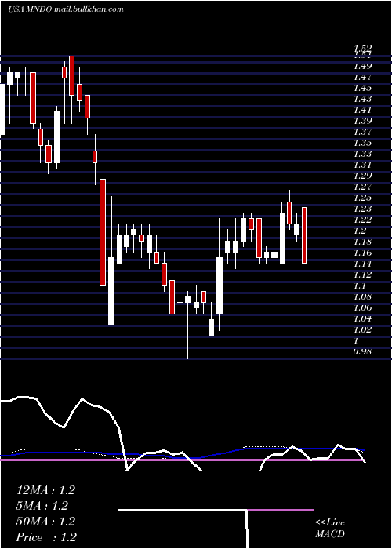Click the 1.18 price axis label

362,242
